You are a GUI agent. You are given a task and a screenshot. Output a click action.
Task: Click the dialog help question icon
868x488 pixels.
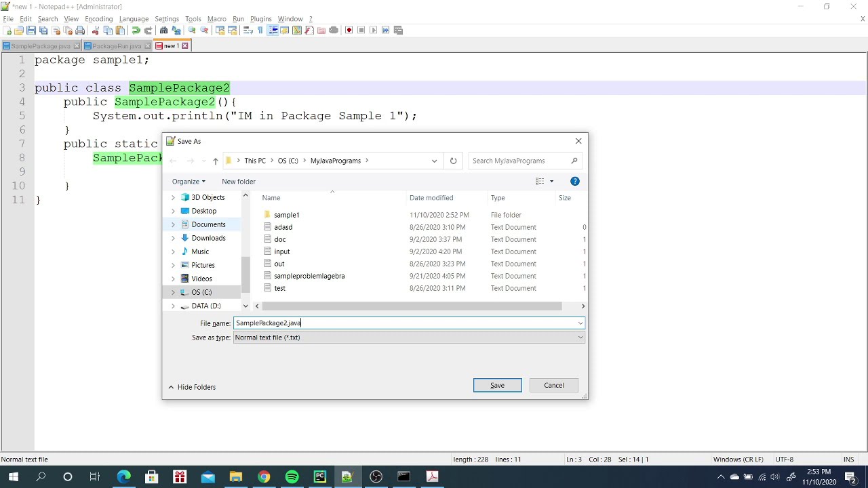pyautogui.click(x=575, y=181)
